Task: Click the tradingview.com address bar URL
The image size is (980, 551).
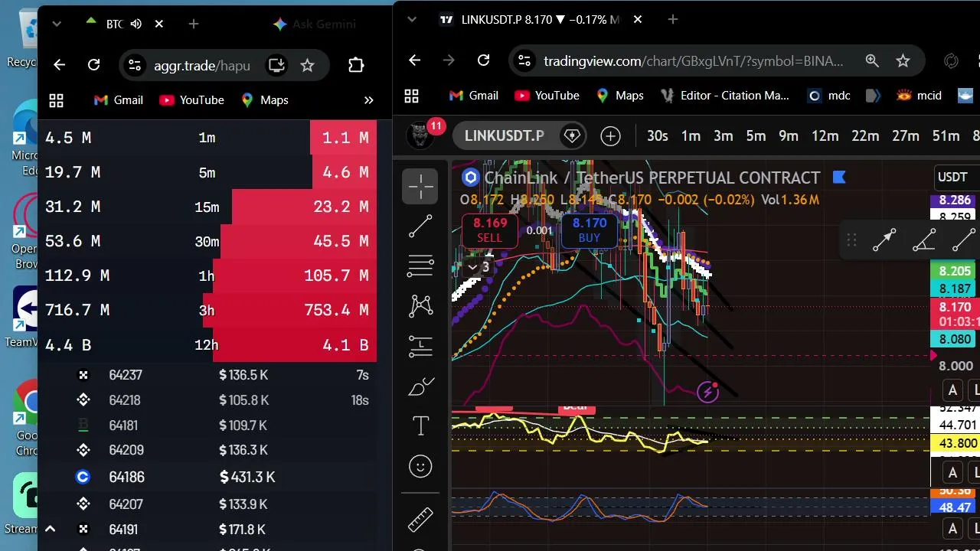Action: pos(694,60)
